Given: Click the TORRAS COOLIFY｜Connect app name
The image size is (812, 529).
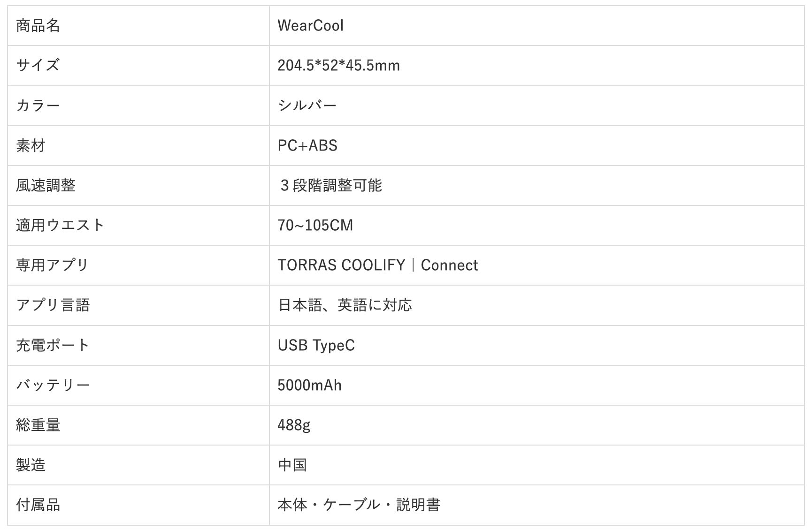Looking at the screenshot, I should coord(377,265).
